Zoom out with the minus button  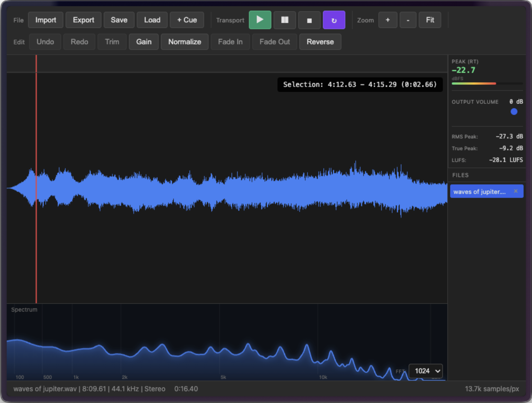coord(408,20)
